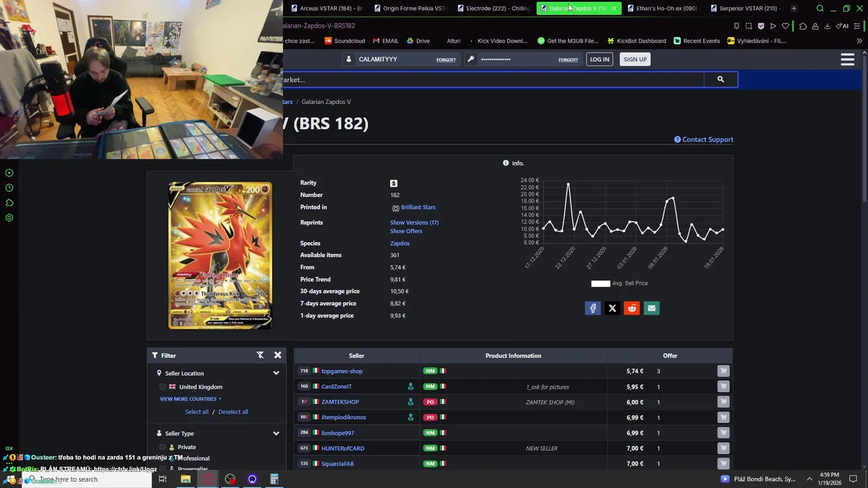Add CardZoneIT 5,95 € offer to cart

point(724,386)
